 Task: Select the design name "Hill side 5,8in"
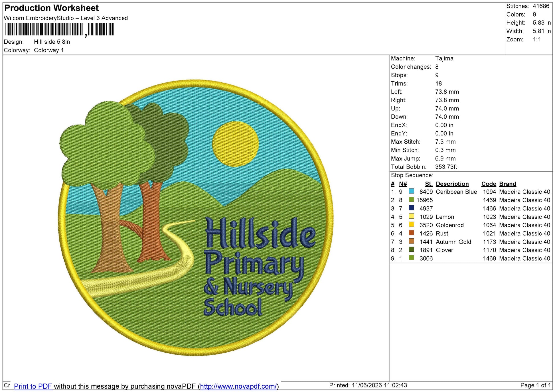[52, 42]
